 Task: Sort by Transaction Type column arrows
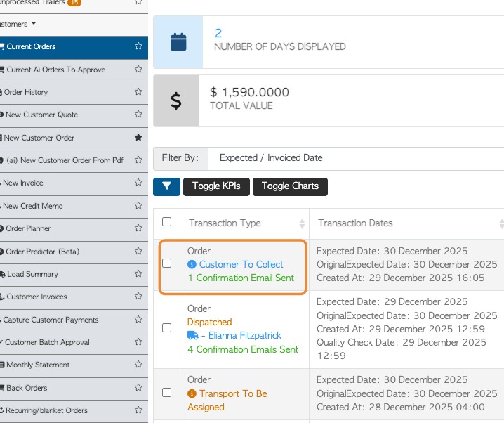(302, 223)
